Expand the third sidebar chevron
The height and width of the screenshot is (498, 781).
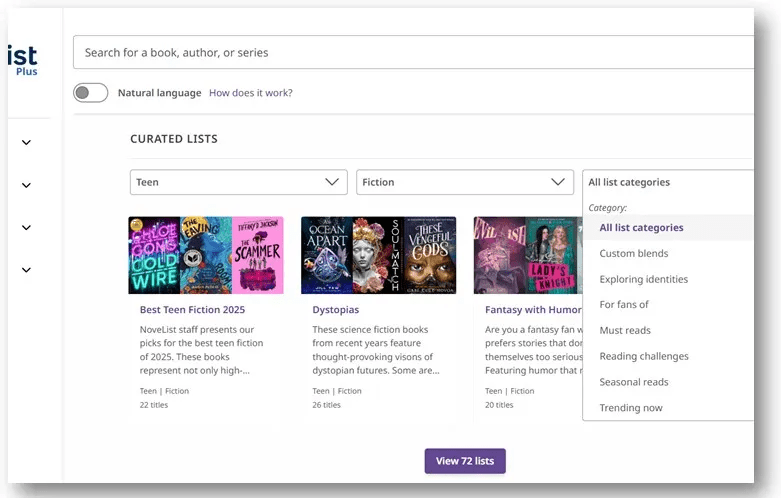tap(26, 227)
